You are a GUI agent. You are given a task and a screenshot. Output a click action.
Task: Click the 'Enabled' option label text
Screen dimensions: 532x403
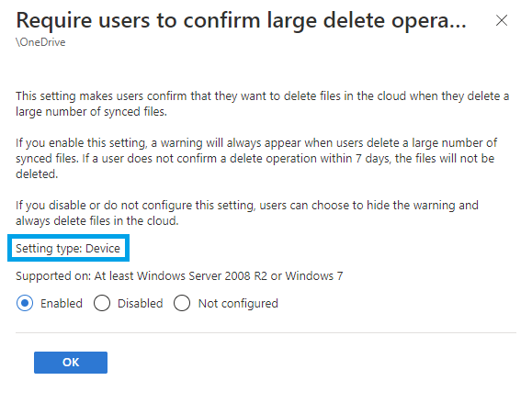pos(62,303)
